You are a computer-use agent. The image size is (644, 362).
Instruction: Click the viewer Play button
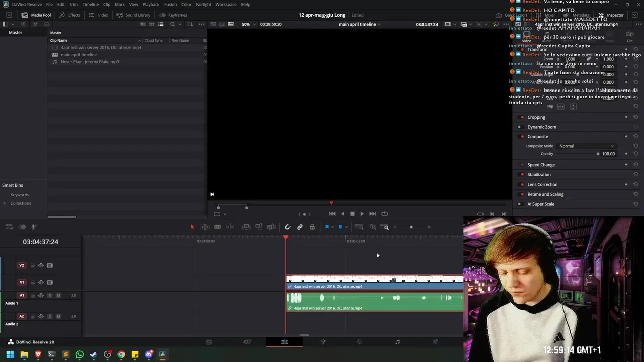point(362,214)
